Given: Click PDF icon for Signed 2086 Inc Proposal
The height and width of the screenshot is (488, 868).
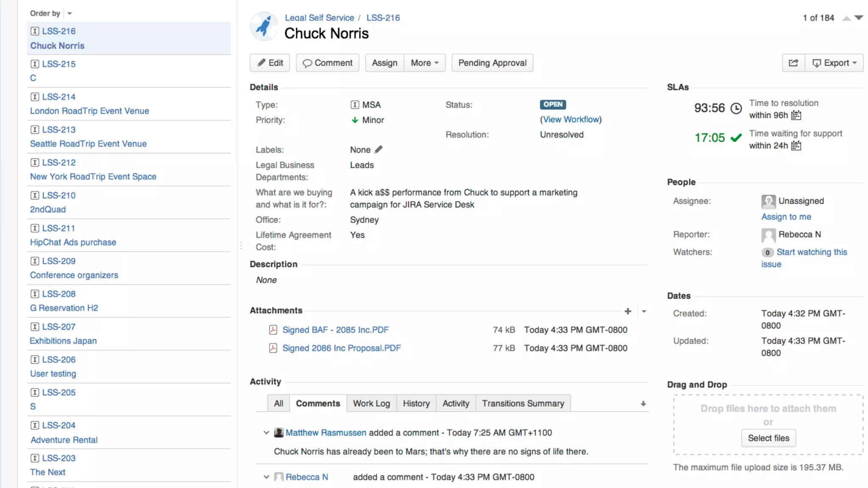Looking at the screenshot, I should [273, 348].
